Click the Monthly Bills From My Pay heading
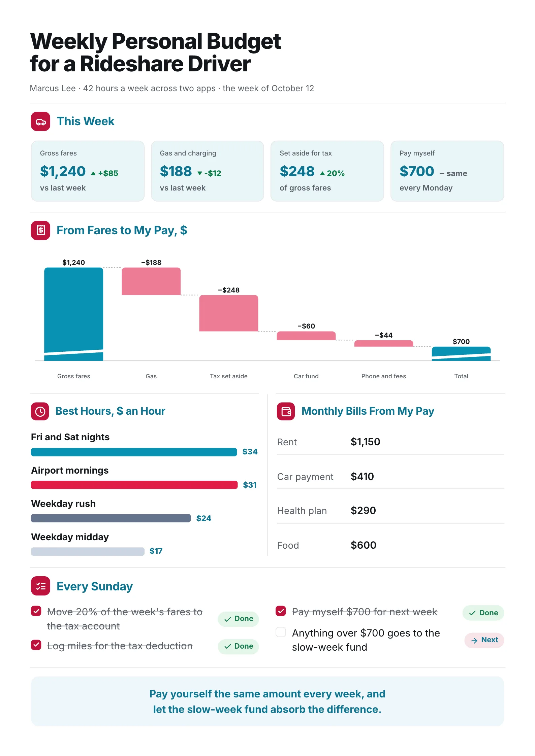 click(x=368, y=411)
